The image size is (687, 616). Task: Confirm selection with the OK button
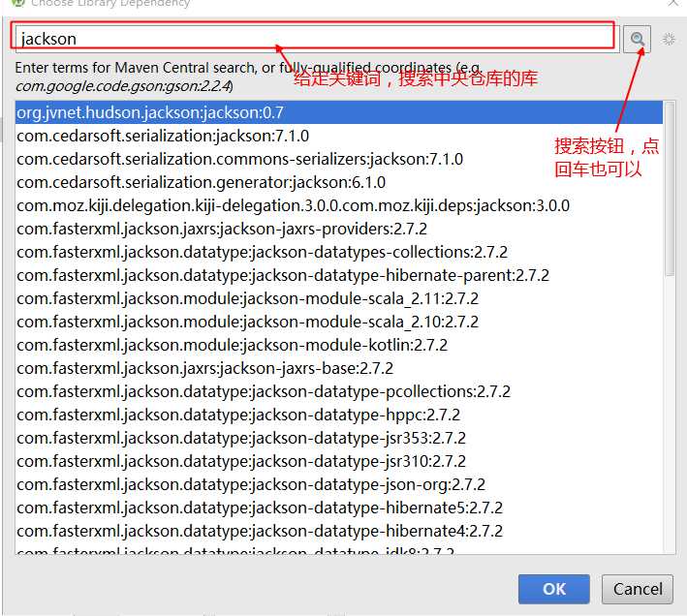(554, 589)
